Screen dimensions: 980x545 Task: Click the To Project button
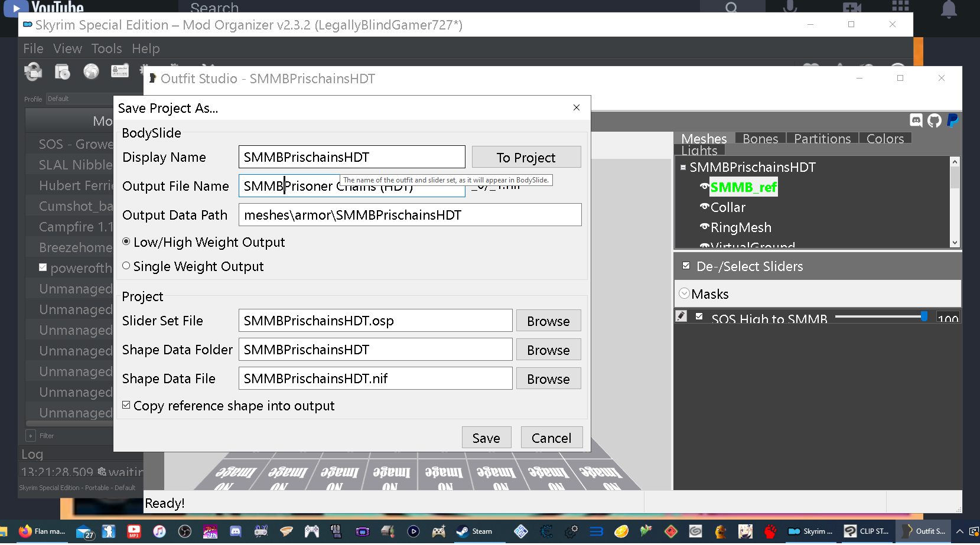pos(526,157)
